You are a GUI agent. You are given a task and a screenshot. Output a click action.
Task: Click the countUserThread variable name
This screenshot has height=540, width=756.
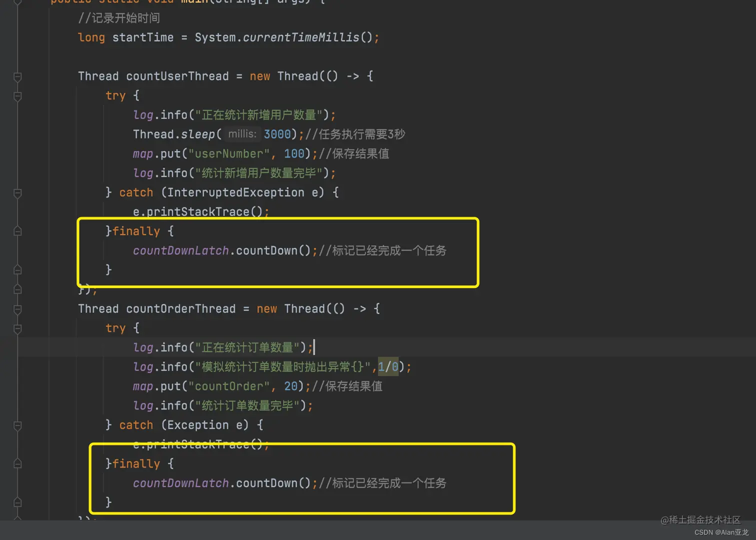coord(177,76)
